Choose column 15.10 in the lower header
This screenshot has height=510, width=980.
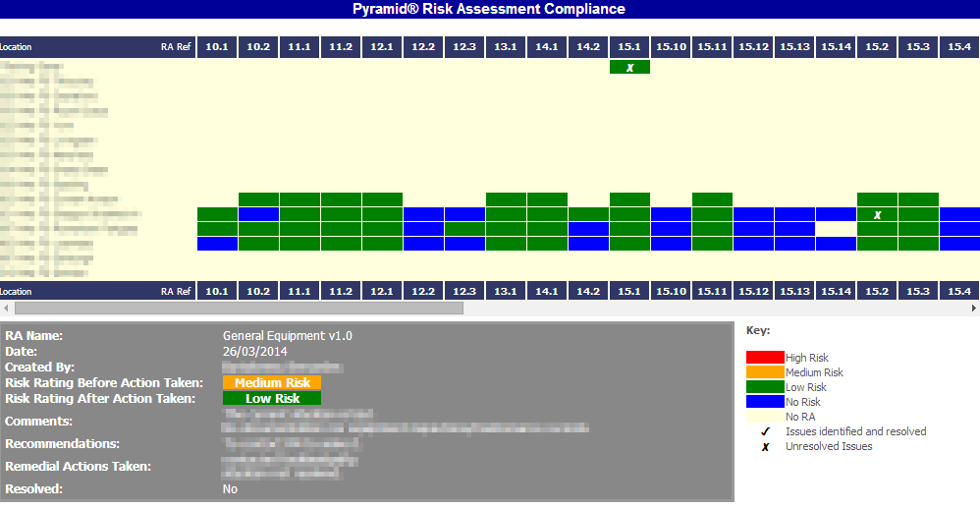671,292
